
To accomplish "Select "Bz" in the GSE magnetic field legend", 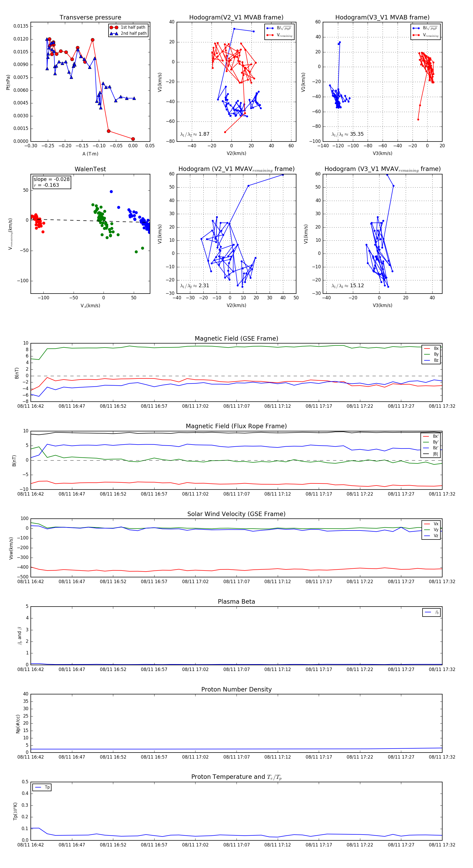I will coord(431,360).
